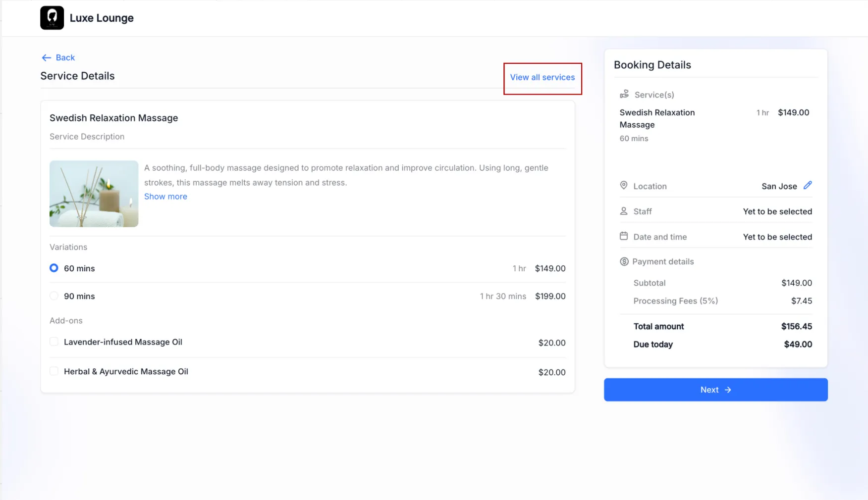Click the Payment details dollar icon
Image resolution: width=868 pixels, height=500 pixels.
pos(624,261)
